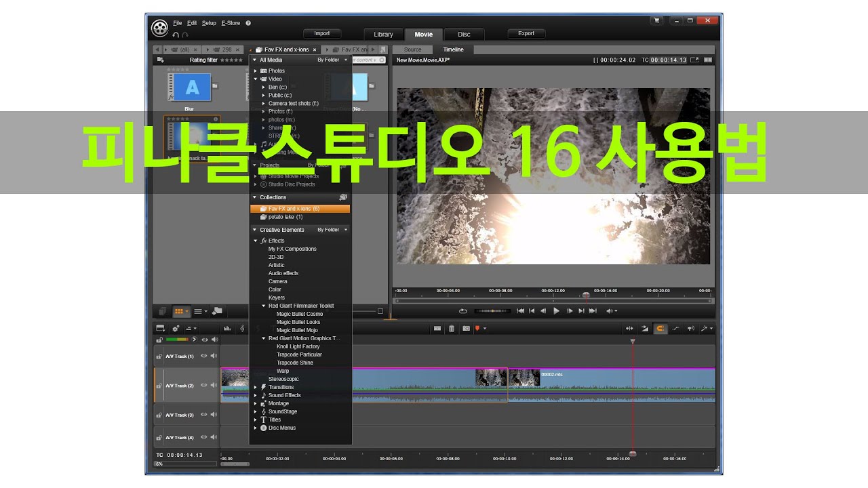
Task: Hide video of A/V Track (1)
Action: tap(204, 356)
